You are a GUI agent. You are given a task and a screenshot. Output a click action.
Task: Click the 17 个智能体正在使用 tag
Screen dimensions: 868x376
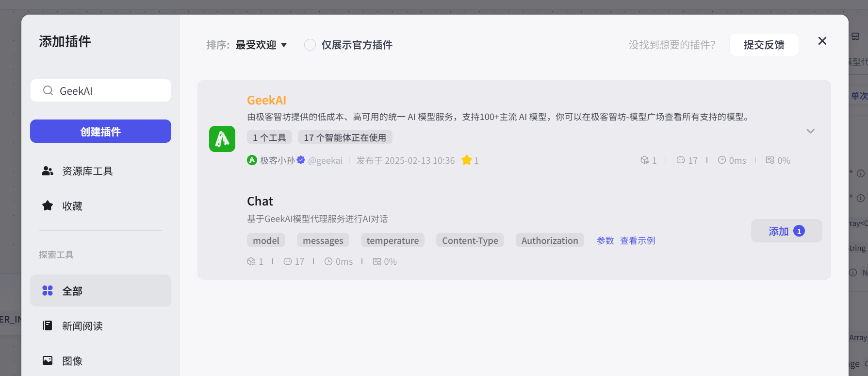345,137
